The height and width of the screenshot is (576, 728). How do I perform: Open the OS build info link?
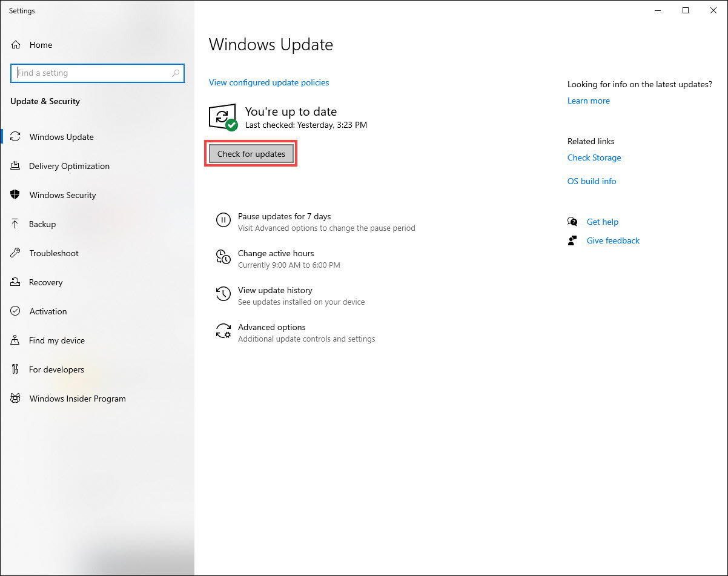point(592,181)
